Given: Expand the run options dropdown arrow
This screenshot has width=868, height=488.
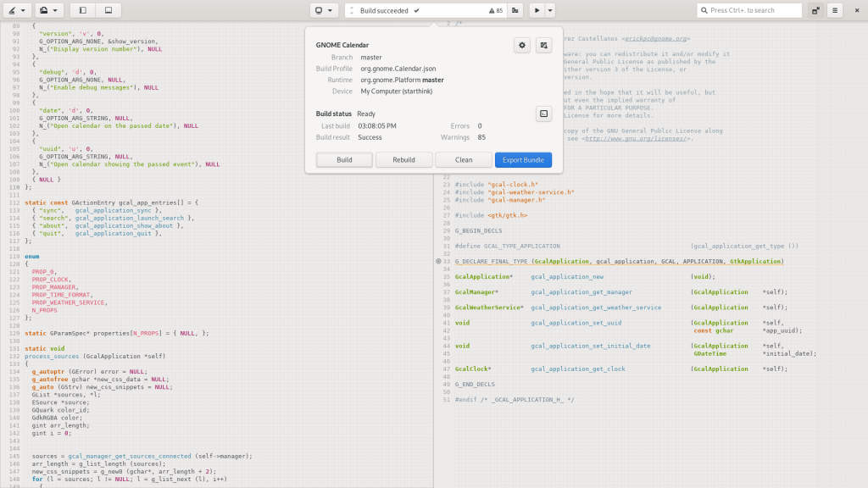Looking at the screenshot, I should coord(550,10).
